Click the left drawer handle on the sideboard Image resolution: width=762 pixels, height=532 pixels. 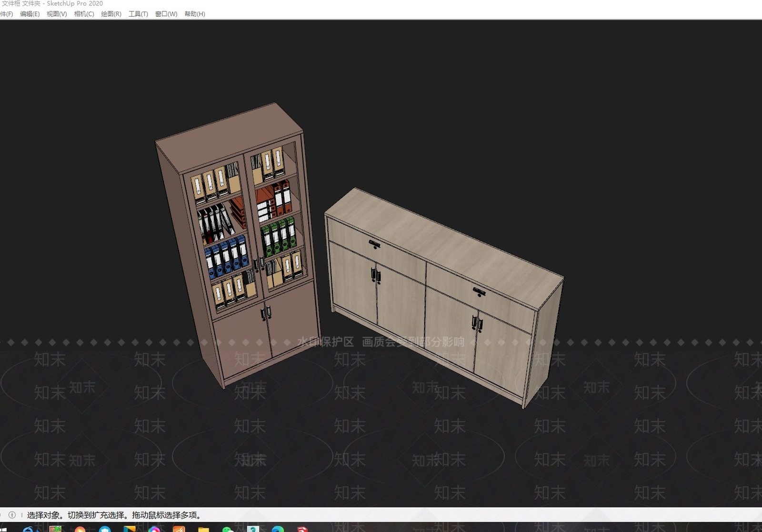[x=374, y=245]
